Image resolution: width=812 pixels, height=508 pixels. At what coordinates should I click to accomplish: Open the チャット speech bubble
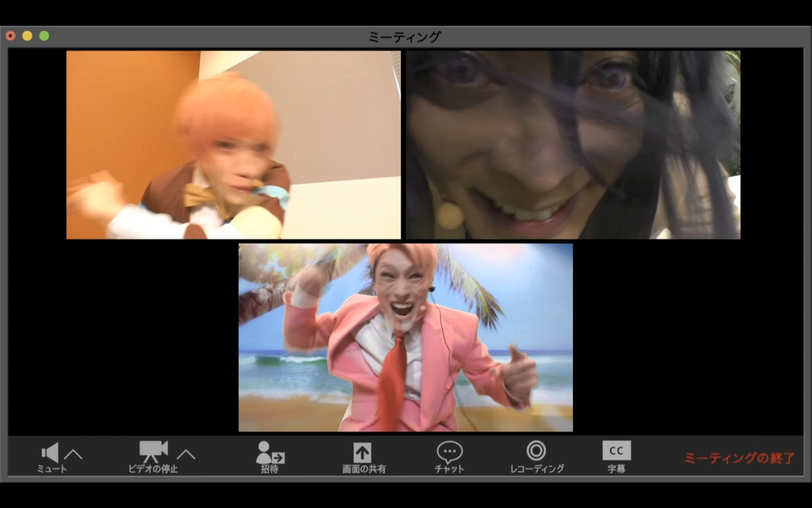tap(450, 452)
